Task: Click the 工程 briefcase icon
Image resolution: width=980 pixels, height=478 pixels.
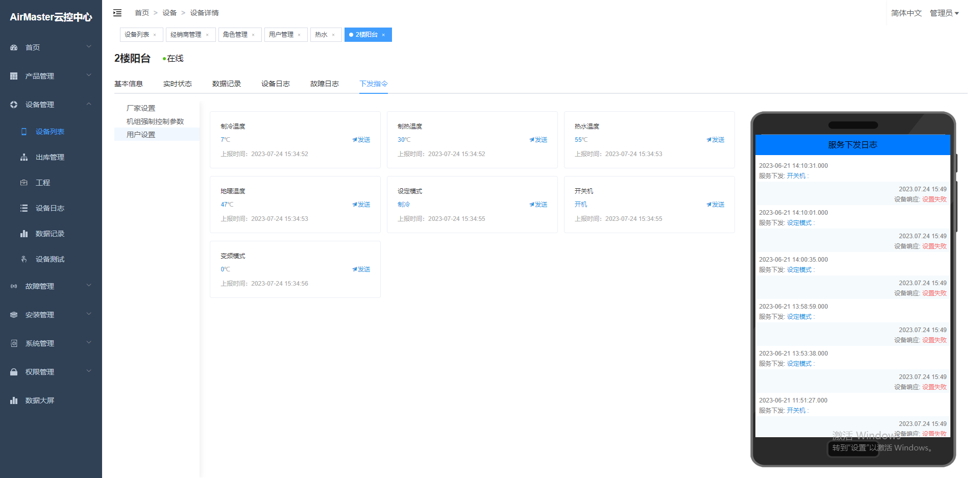Action: (x=24, y=183)
